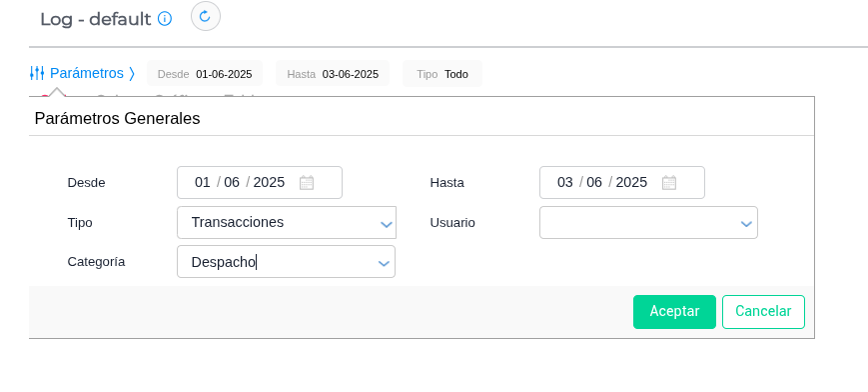Select the month field in Hasta date
This screenshot has width=868, height=392.
click(x=594, y=182)
